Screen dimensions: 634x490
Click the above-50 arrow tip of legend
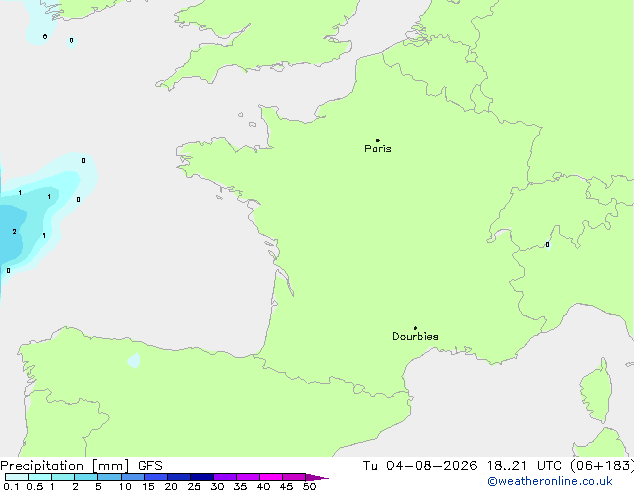click(317, 477)
